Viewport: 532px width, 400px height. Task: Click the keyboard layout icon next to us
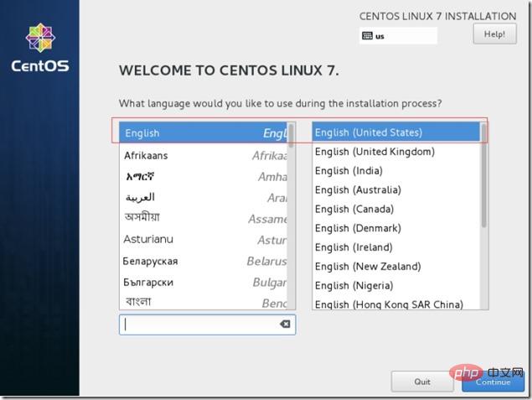(367, 36)
